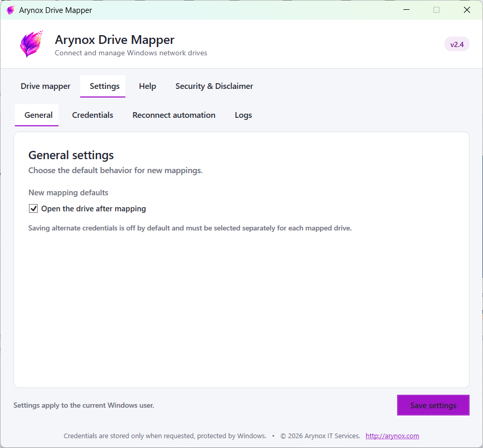Click the Arynox feather logo in header

(31, 44)
